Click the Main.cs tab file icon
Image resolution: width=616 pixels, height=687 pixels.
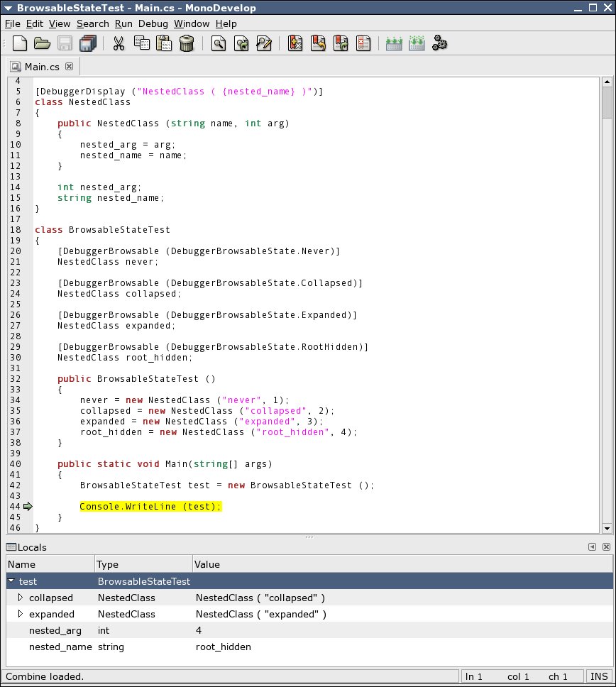tap(16, 67)
